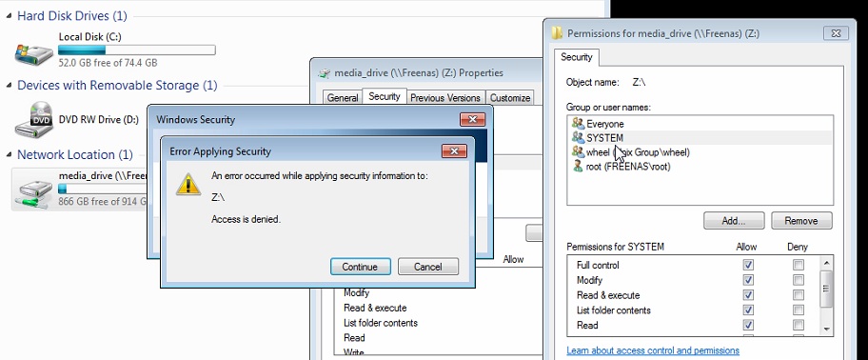Open the Previous Versions tab

[445, 97]
